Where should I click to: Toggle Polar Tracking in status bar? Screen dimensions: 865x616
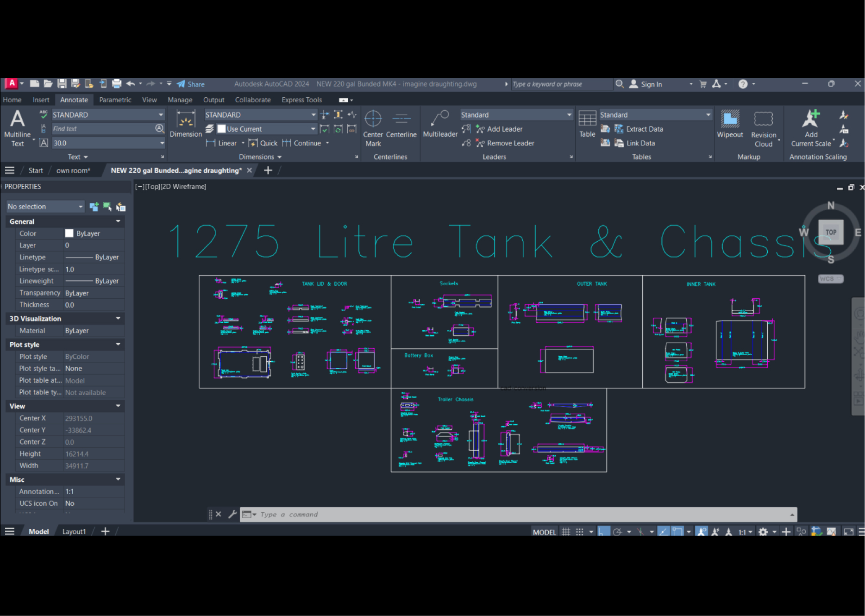click(x=617, y=532)
